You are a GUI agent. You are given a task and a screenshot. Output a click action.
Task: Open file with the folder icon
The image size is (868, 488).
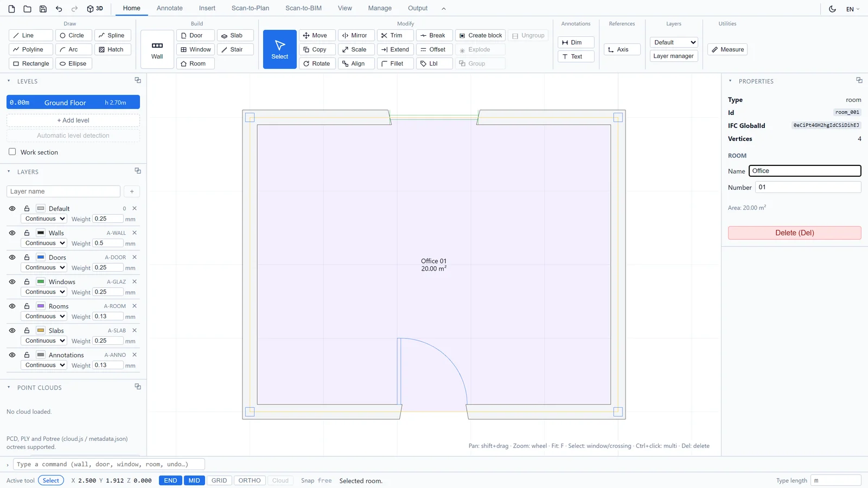coord(27,9)
